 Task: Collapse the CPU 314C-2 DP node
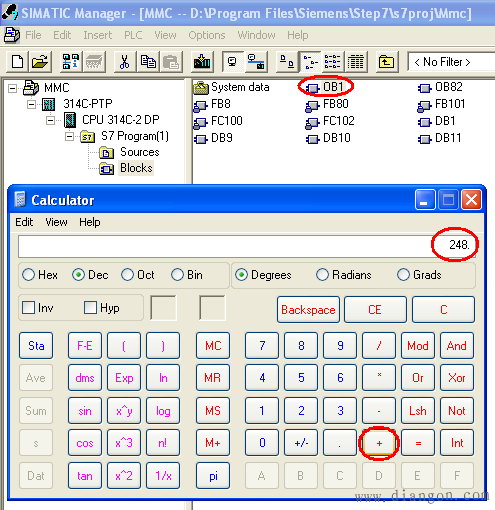[x=51, y=120]
